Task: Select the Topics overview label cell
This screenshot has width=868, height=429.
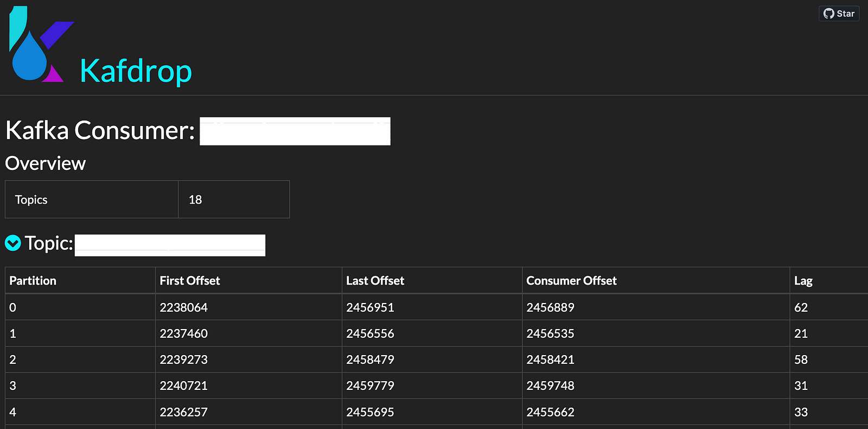Action: pyautogui.click(x=92, y=199)
